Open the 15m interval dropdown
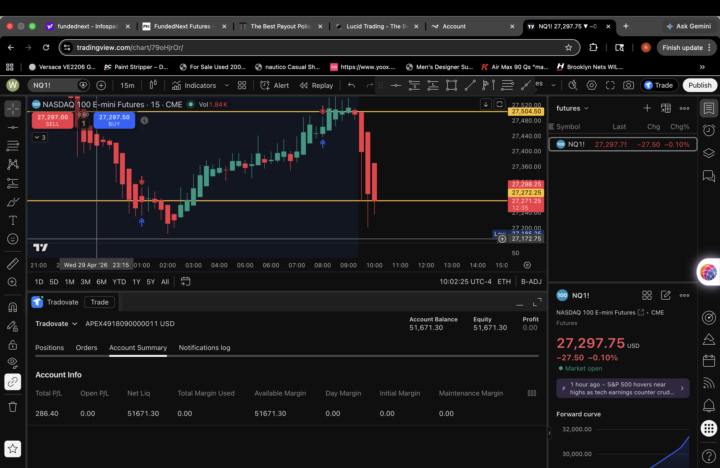This screenshot has height=468, width=720. pos(127,85)
